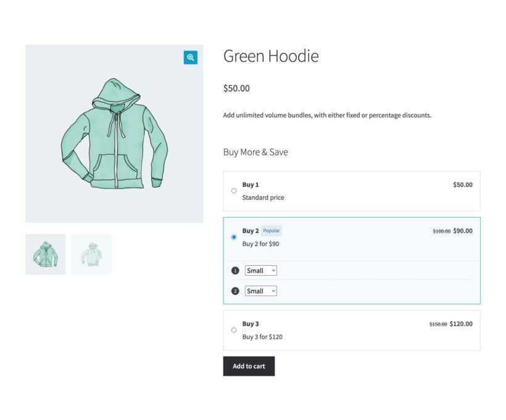Select the Buy 3 bundle option
The width and height of the screenshot is (506, 420).
234,330
